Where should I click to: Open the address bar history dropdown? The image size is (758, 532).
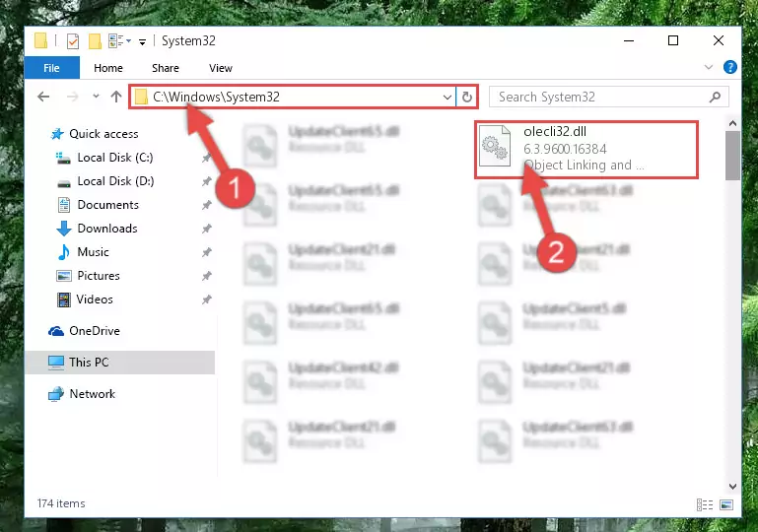(x=448, y=98)
